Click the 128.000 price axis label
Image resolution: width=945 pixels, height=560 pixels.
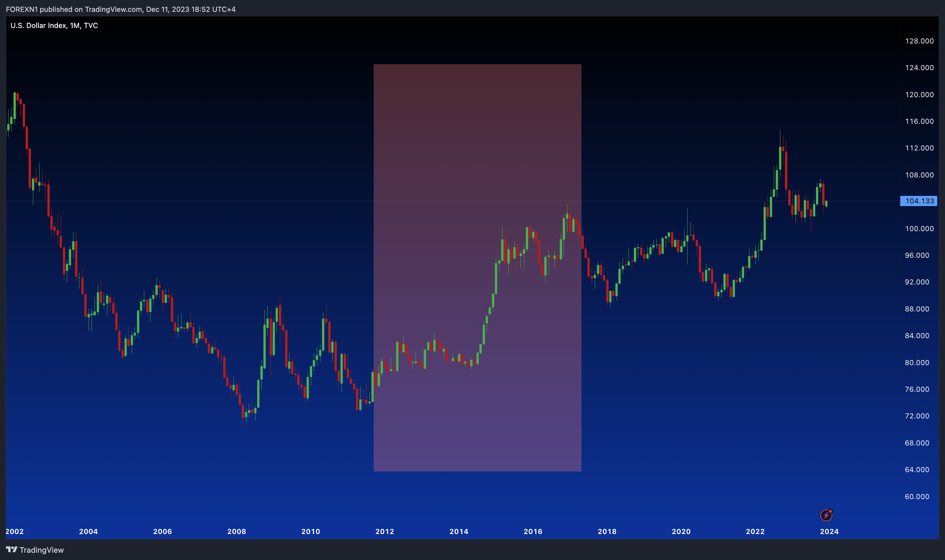919,41
